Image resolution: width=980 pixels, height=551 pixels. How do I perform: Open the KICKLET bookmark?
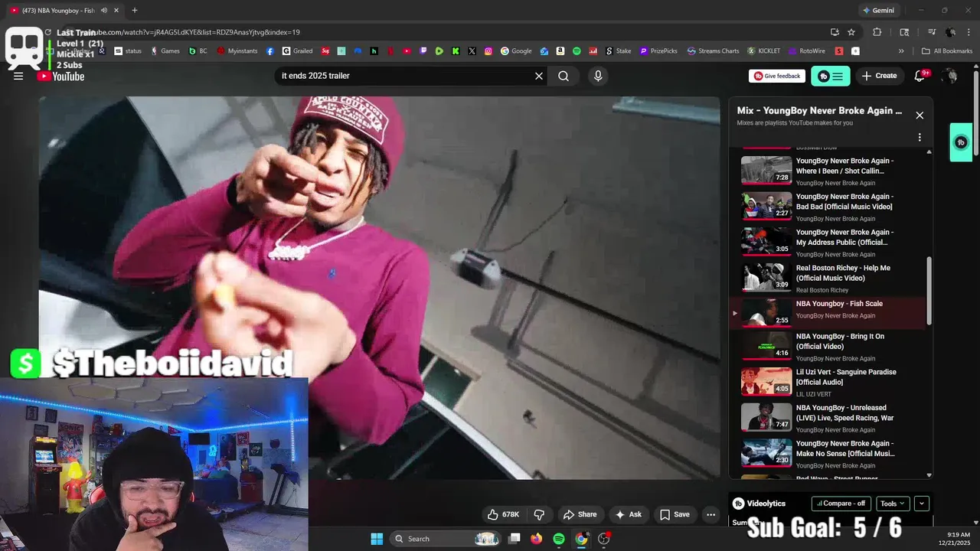(x=763, y=51)
